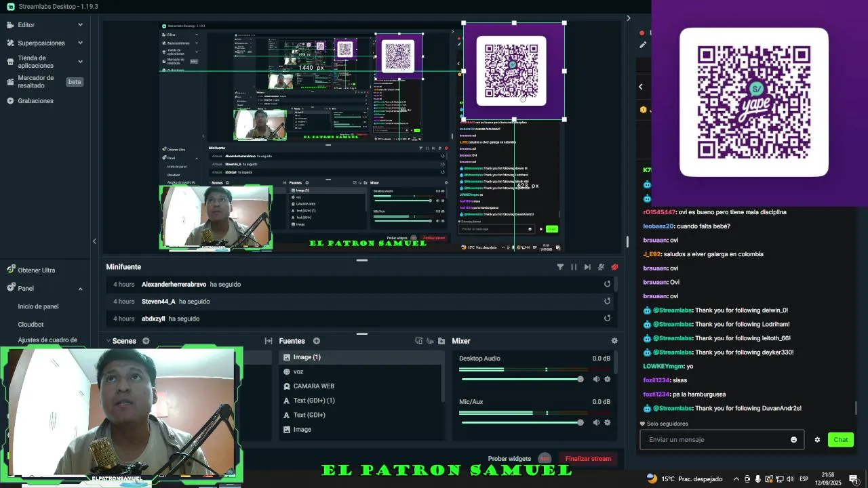Screen dimensions: 868x488
Task: Replay Steven44_A follow alert
Action: tap(607, 301)
